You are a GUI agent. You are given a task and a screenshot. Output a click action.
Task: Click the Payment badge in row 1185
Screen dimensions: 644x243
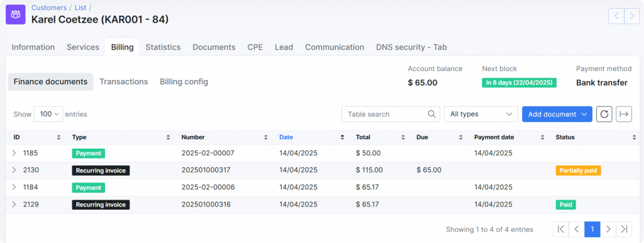point(88,154)
